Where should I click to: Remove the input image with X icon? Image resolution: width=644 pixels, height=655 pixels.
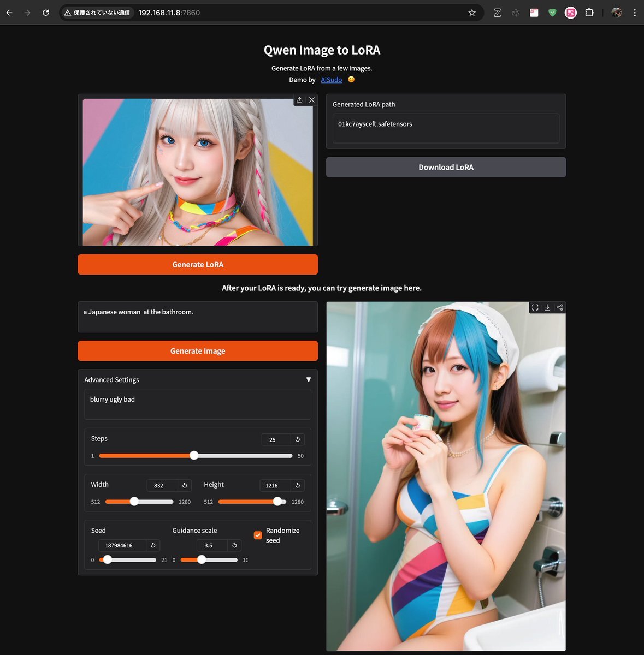click(311, 100)
